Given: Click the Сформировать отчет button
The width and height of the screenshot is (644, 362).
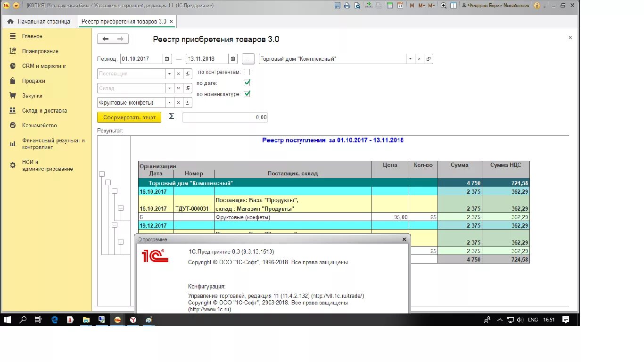Looking at the screenshot, I should coord(129,117).
